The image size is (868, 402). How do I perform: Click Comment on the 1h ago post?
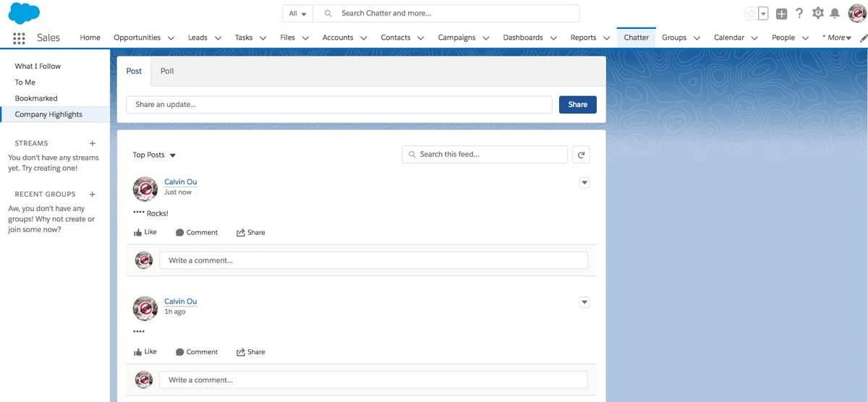click(196, 351)
